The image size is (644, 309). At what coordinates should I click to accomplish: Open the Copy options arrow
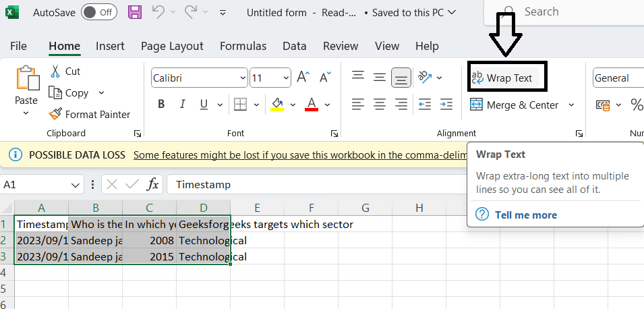tap(101, 93)
